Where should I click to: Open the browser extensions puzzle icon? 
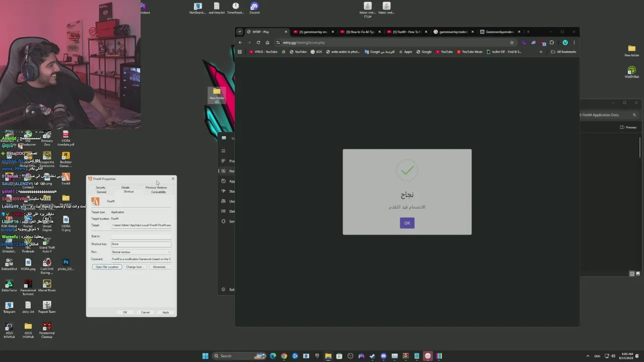pyautogui.click(x=551, y=43)
